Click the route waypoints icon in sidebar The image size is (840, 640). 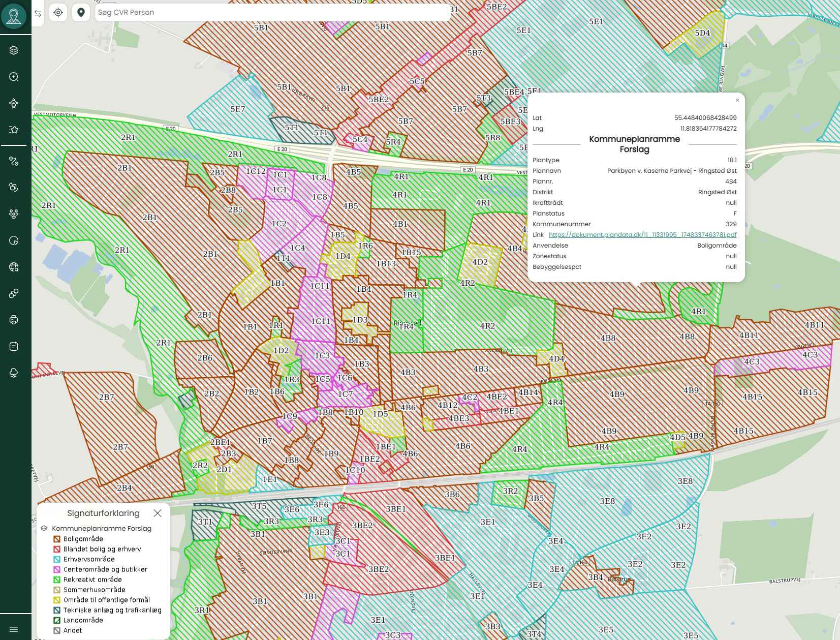14,161
